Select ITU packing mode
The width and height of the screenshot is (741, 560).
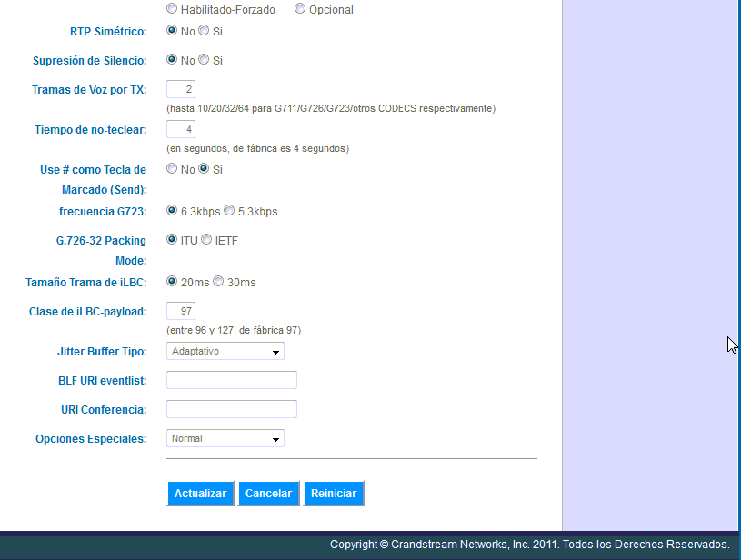[x=171, y=238]
